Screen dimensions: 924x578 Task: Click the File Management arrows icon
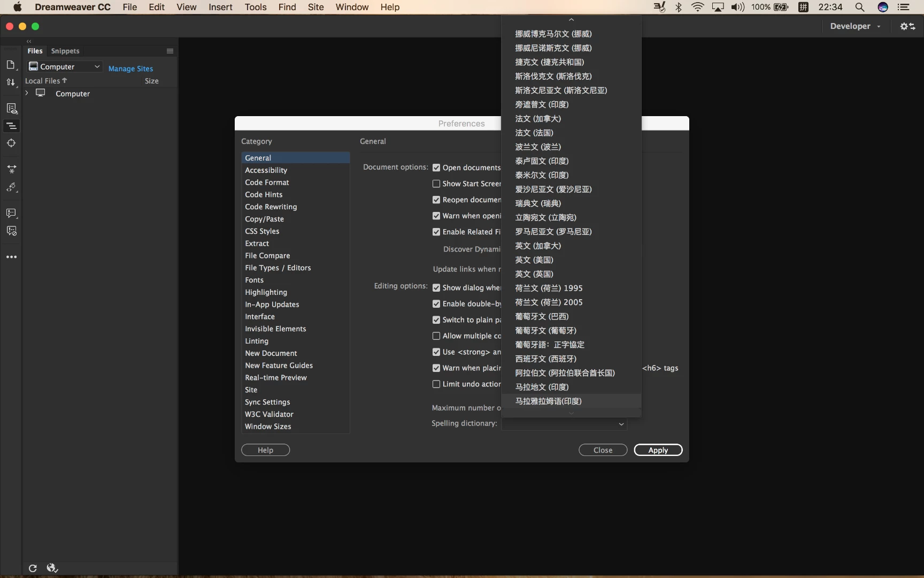click(x=11, y=82)
